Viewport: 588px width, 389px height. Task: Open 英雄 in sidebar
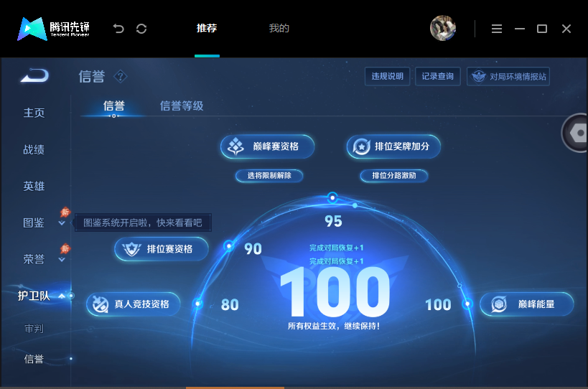[34, 186]
